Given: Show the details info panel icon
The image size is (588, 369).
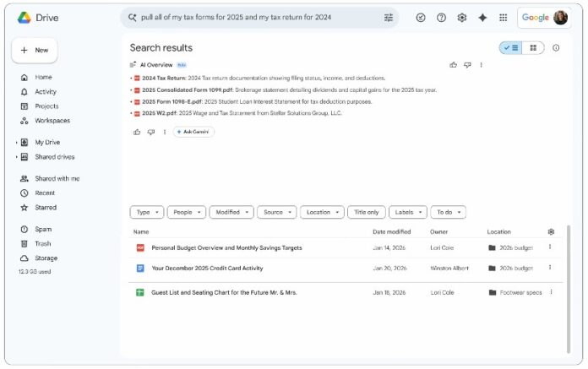Looking at the screenshot, I should pos(556,48).
